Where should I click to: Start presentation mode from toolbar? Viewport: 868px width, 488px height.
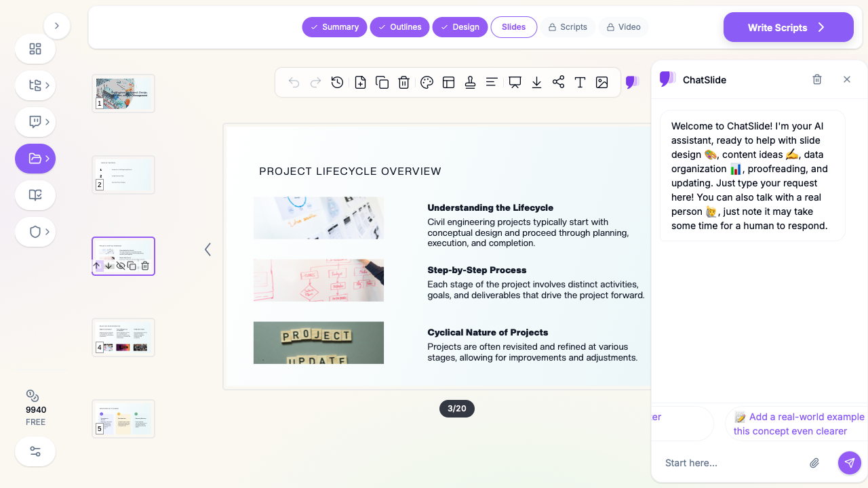tap(515, 83)
